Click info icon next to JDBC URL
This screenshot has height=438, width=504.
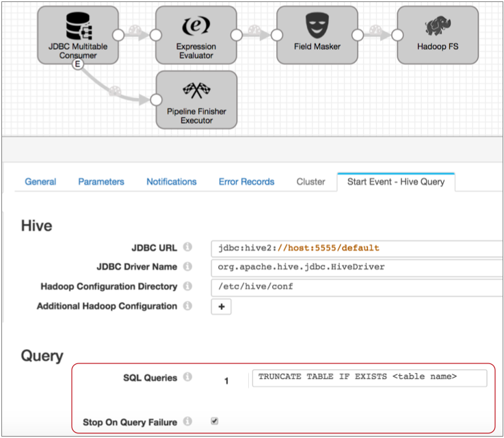(187, 247)
